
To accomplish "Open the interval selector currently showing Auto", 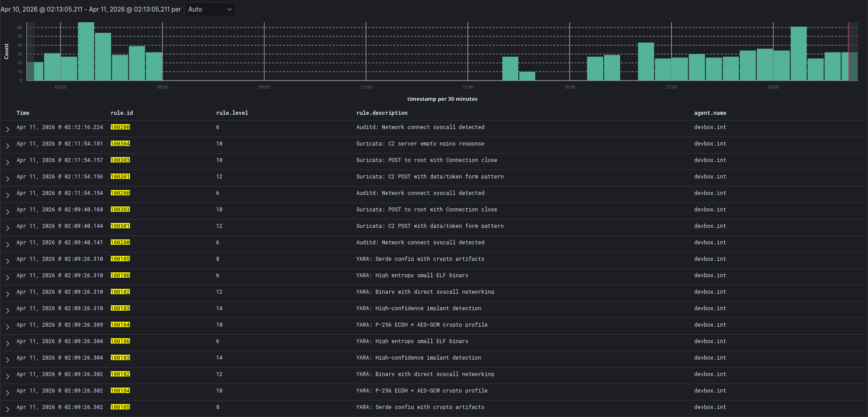I will [x=209, y=9].
